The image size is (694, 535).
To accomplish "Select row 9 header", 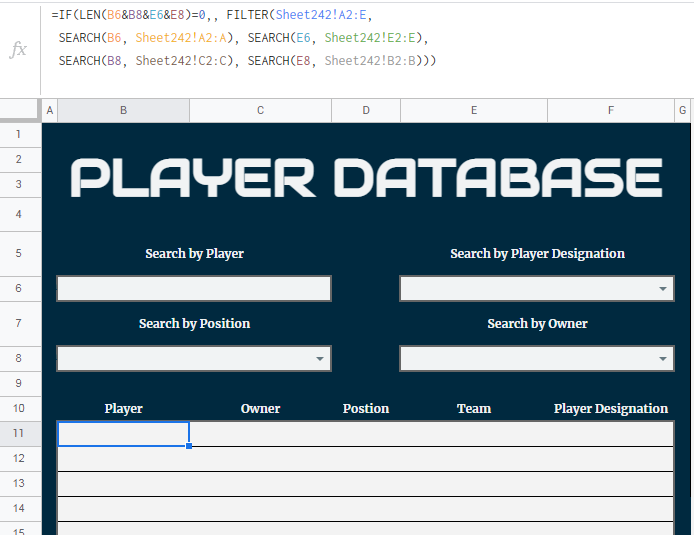I will click(19, 383).
